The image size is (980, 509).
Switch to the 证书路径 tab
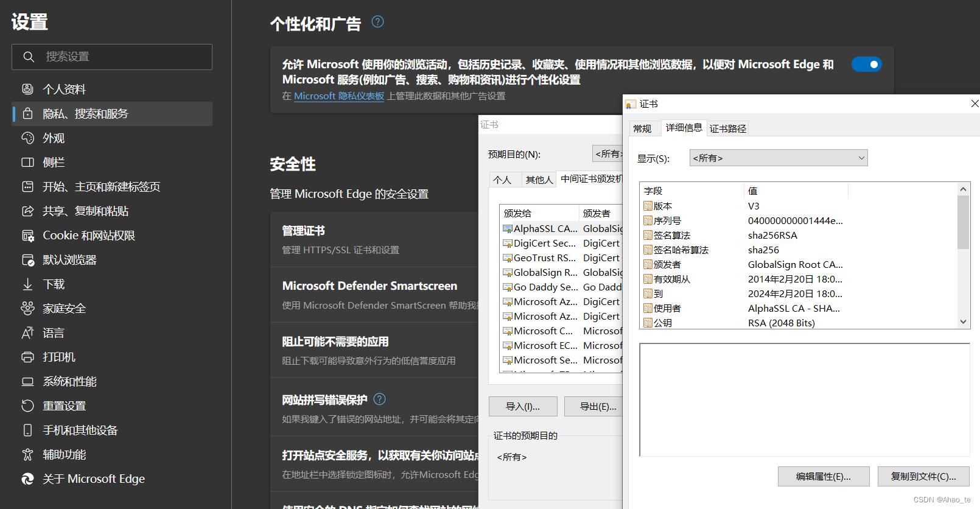click(x=728, y=128)
